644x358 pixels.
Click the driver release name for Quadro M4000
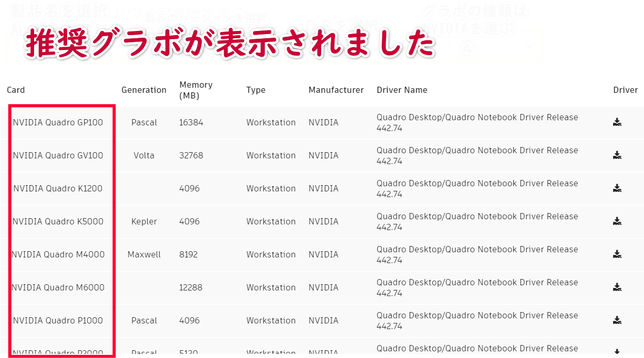click(x=477, y=254)
